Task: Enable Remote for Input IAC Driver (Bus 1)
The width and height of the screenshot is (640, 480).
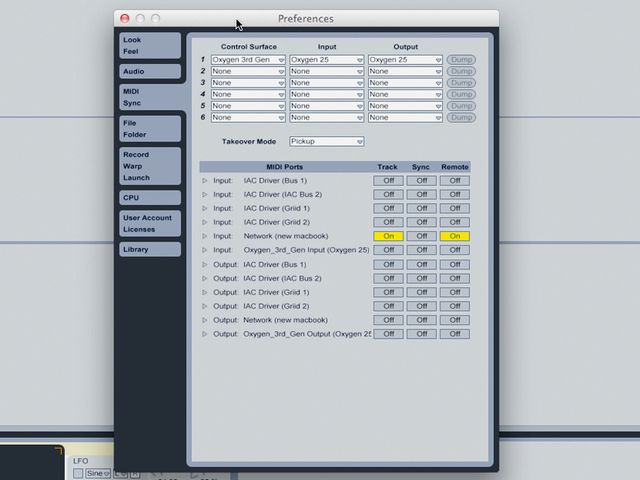Action: 455,180
